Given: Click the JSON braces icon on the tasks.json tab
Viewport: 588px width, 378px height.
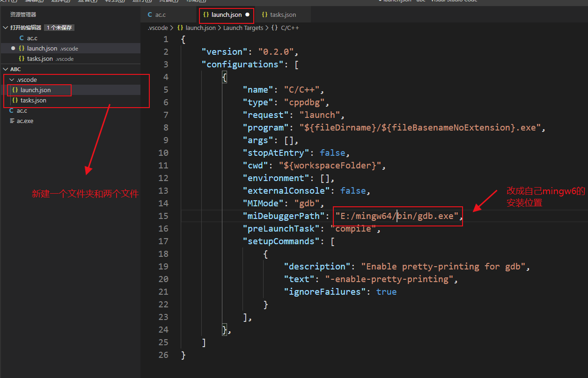Looking at the screenshot, I should [x=265, y=15].
